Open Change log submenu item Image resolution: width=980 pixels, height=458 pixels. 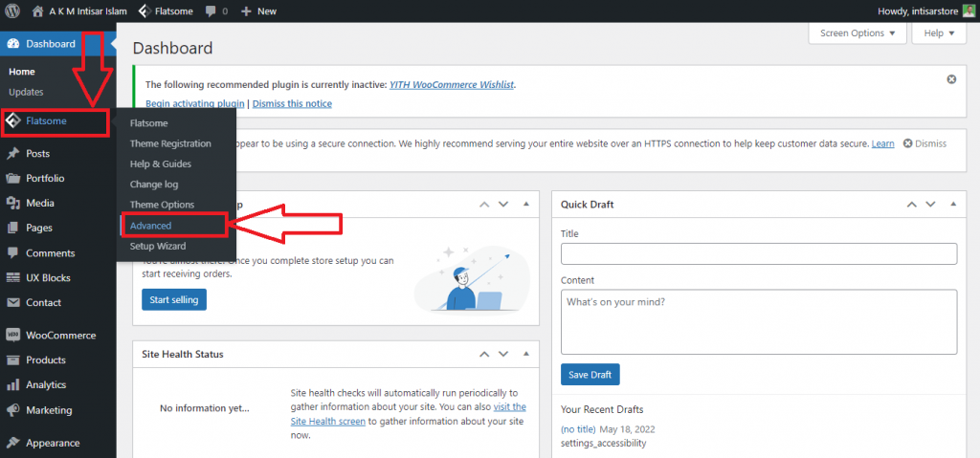pyautogui.click(x=154, y=185)
